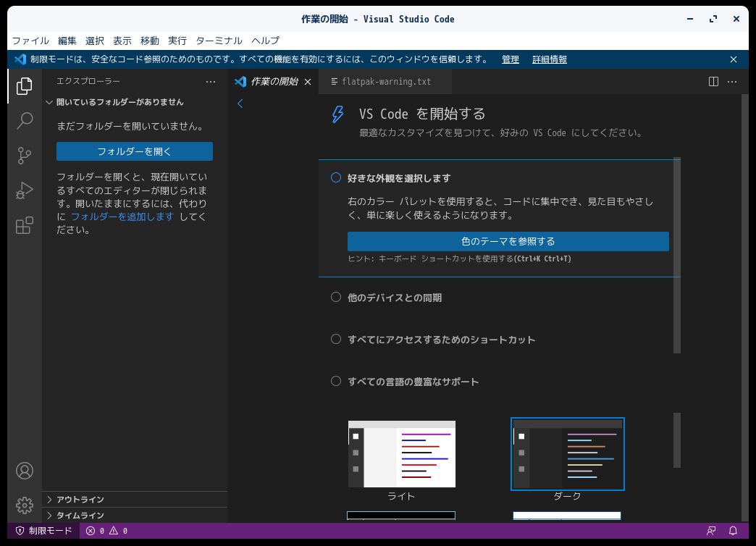Image resolution: width=756 pixels, height=546 pixels.
Task: Click the split editor icon
Action: click(x=713, y=82)
